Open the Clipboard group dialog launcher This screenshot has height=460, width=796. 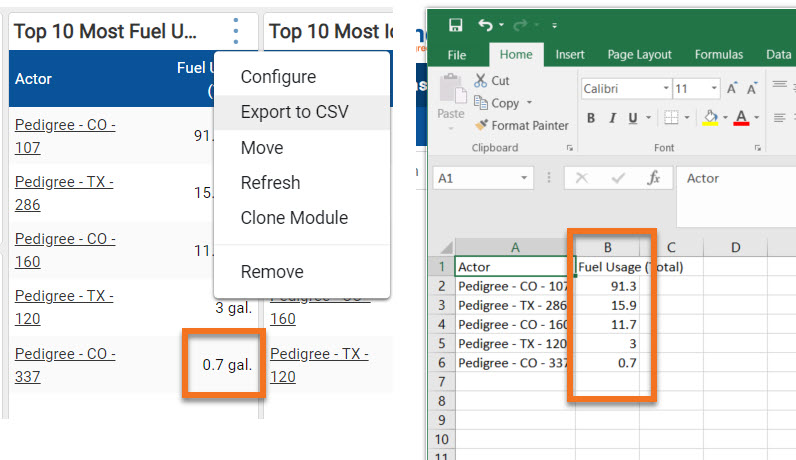click(x=570, y=148)
